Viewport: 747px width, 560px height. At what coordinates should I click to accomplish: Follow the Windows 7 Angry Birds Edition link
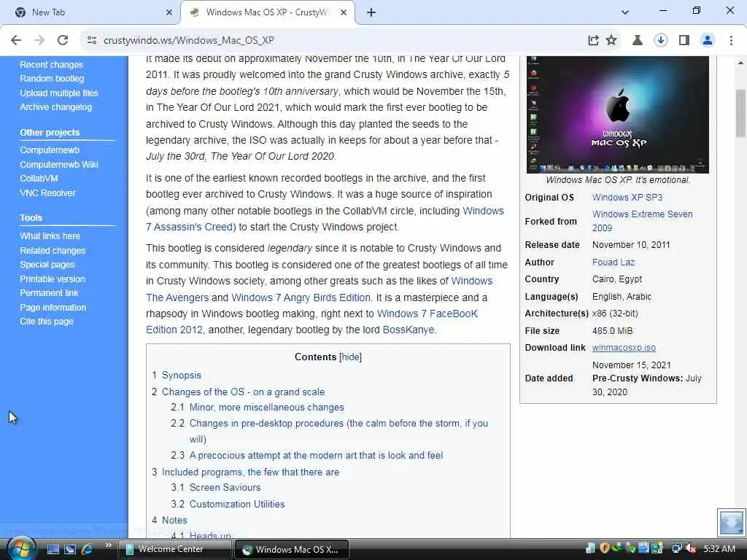click(x=301, y=297)
